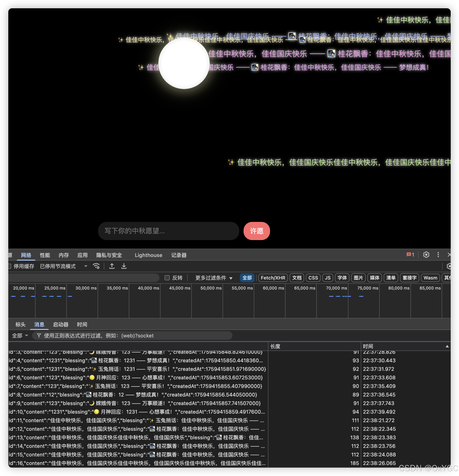Toggle the 反转 checkbox
The image size is (459, 476).
(x=167, y=278)
